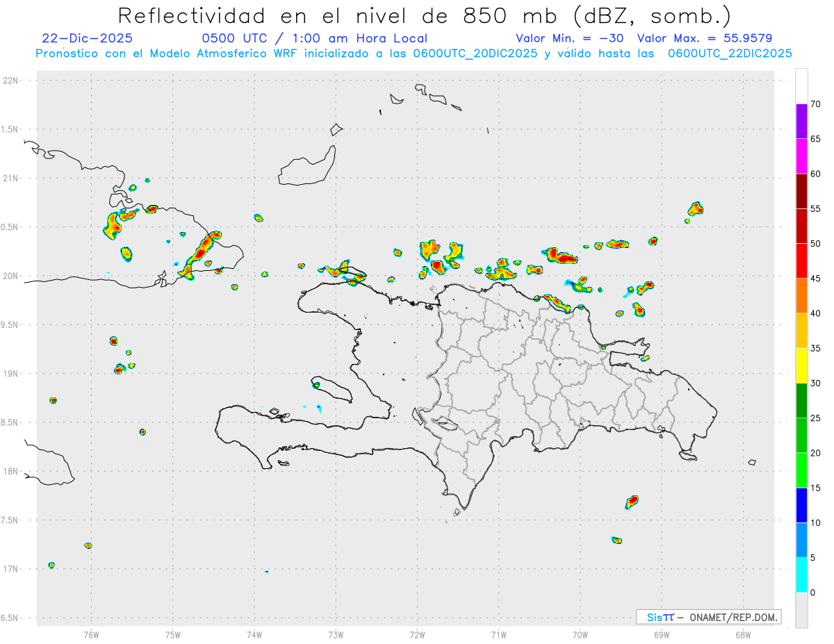Select the '68W' longitude label
Viewport: 834px width, 644px height.
point(743,634)
